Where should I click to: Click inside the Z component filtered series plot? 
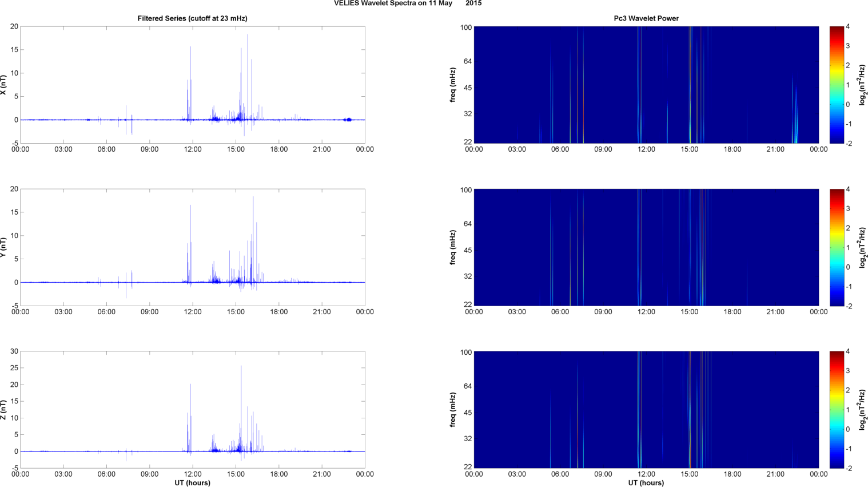192,410
